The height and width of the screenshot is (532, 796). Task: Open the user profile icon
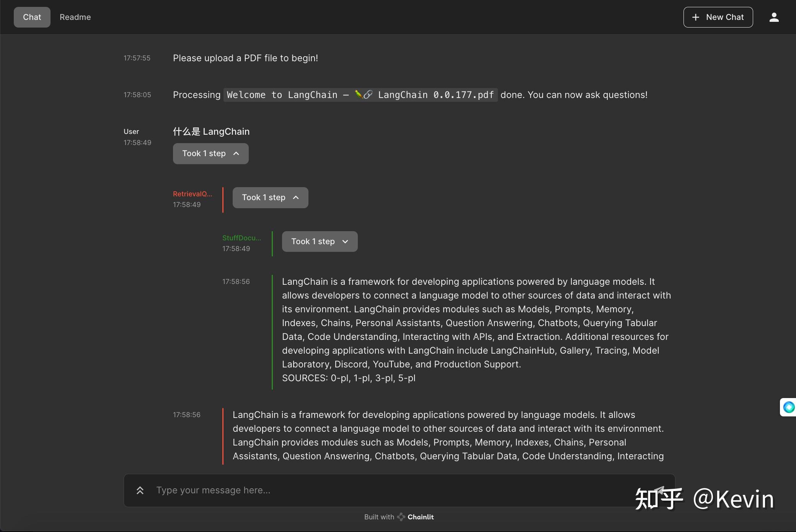click(x=774, y=17)
